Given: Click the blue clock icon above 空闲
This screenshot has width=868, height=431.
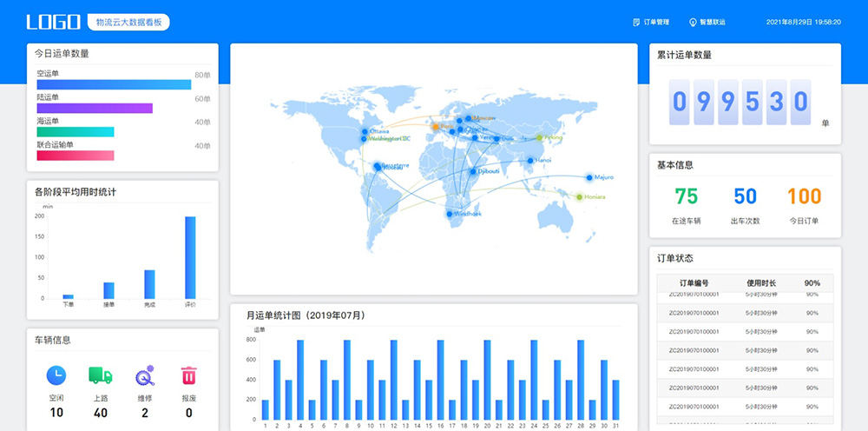Looking at the screenshot, I should click(56, 375).
